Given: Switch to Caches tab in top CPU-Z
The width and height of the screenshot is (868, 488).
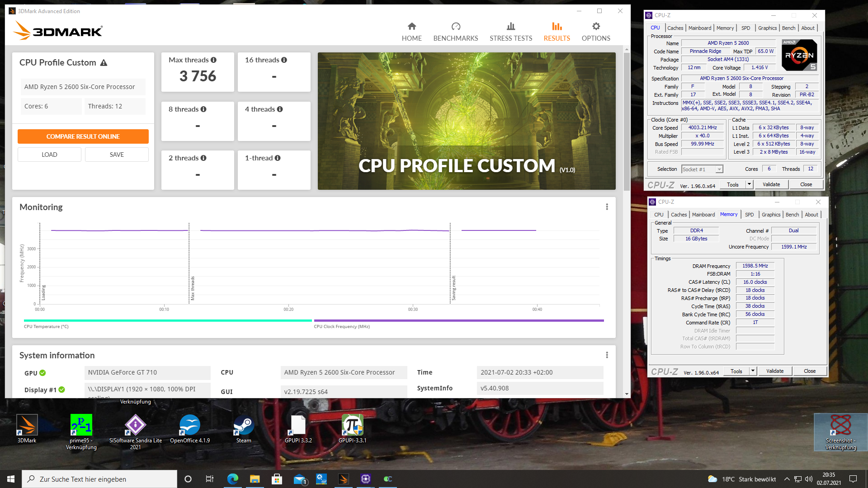Looking at the screenshot, I should click(x=675, y=28).
